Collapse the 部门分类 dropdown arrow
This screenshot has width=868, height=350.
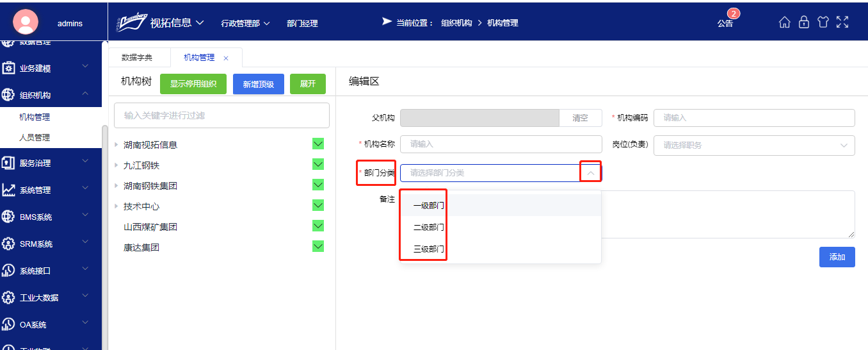[591, 173]
